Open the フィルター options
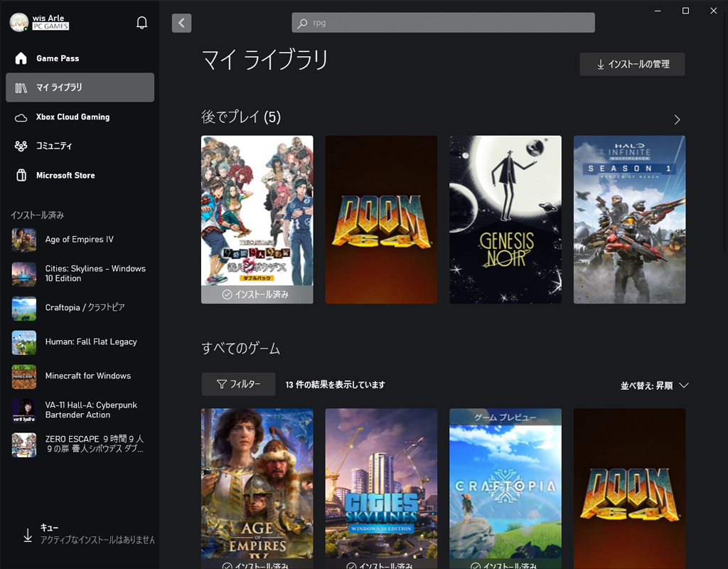 click(238, 383)
